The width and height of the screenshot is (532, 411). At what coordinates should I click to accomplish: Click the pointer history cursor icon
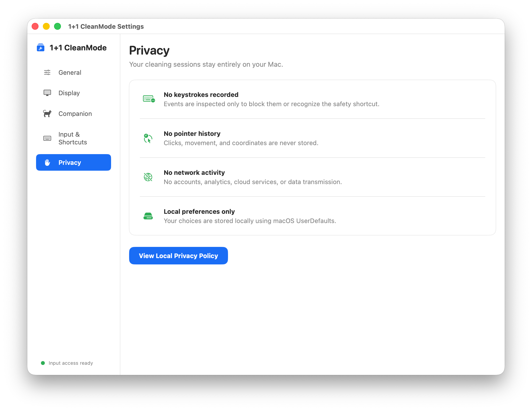(148, 138)
